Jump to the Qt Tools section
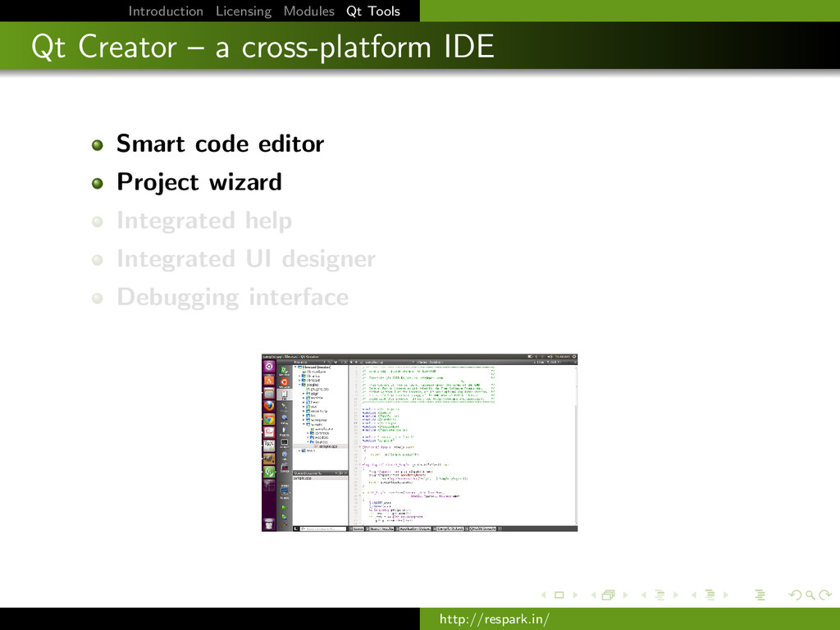This screenshot has width=840, height=630. [373, 11]
